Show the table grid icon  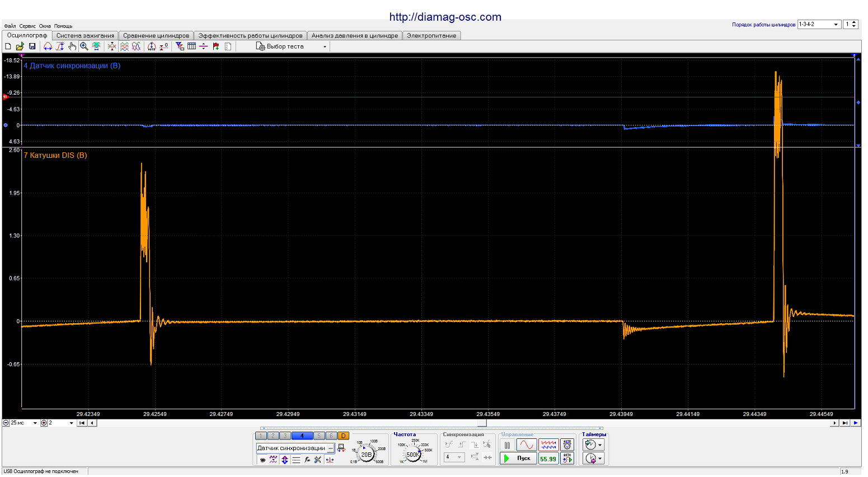point(192,46)
